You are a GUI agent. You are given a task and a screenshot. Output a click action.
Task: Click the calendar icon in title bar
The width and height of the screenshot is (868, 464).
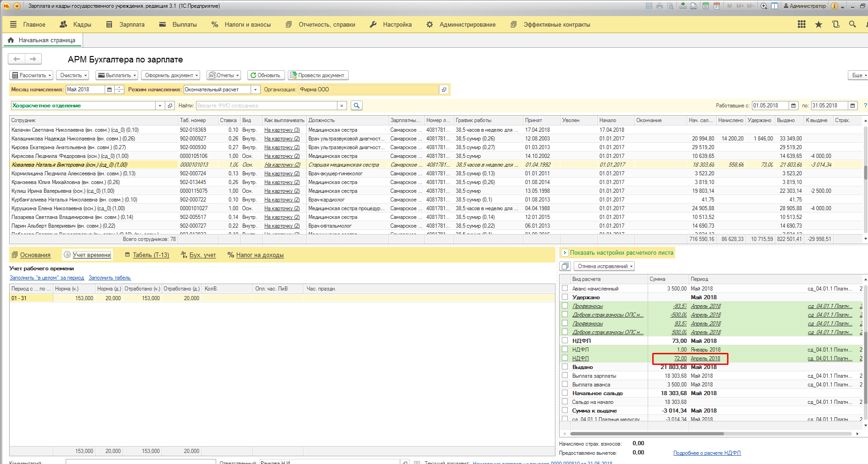(717, 6)
